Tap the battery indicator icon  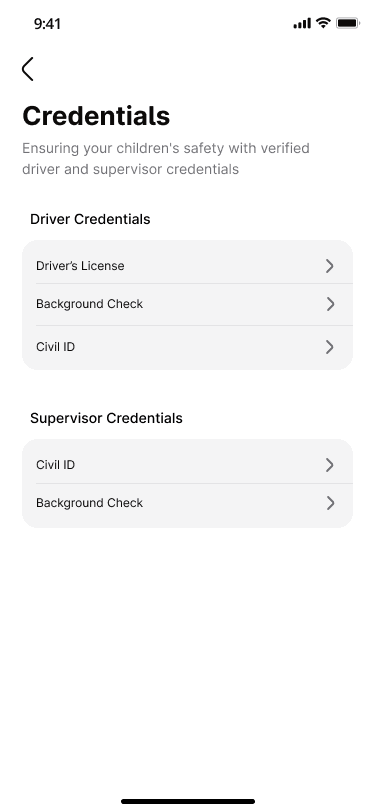click(348, 23)
